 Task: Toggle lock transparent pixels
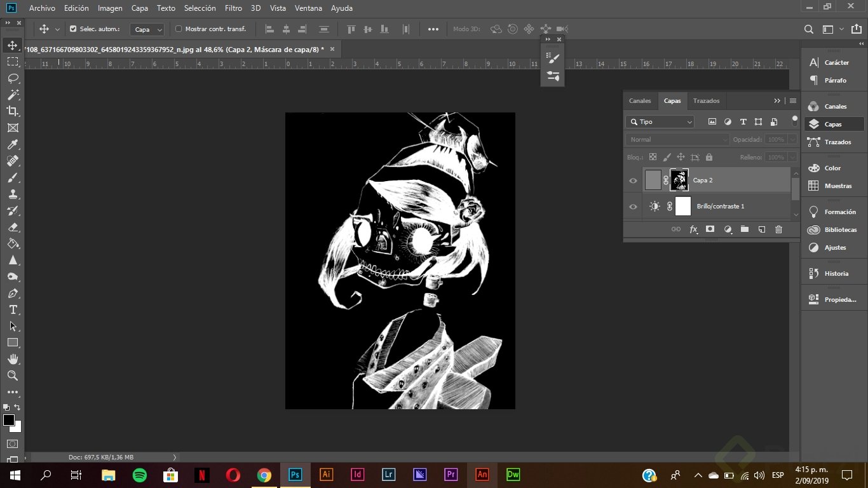pyautogui.click(x=653, y=157)
